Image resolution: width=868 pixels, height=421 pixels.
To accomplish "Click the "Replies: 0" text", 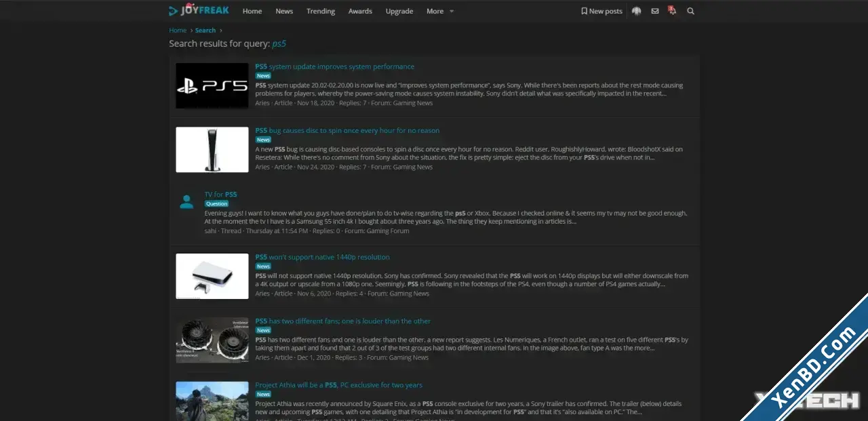I will 325,230.
